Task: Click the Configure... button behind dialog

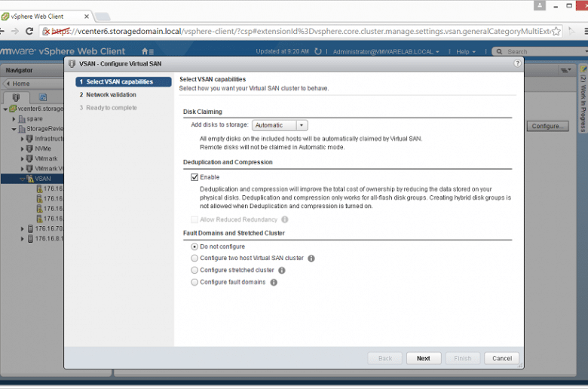Action: click(x=547, y=126)
